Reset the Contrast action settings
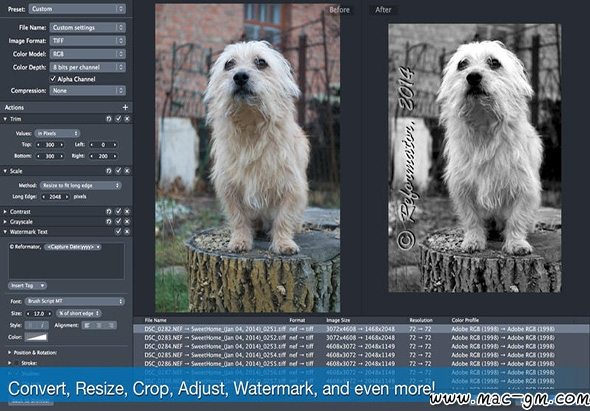 pos(109,212)
